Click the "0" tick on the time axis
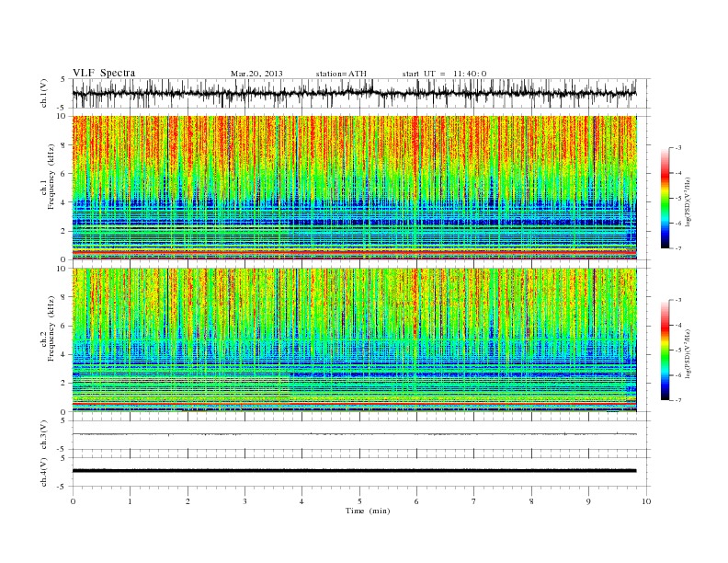 73,501
